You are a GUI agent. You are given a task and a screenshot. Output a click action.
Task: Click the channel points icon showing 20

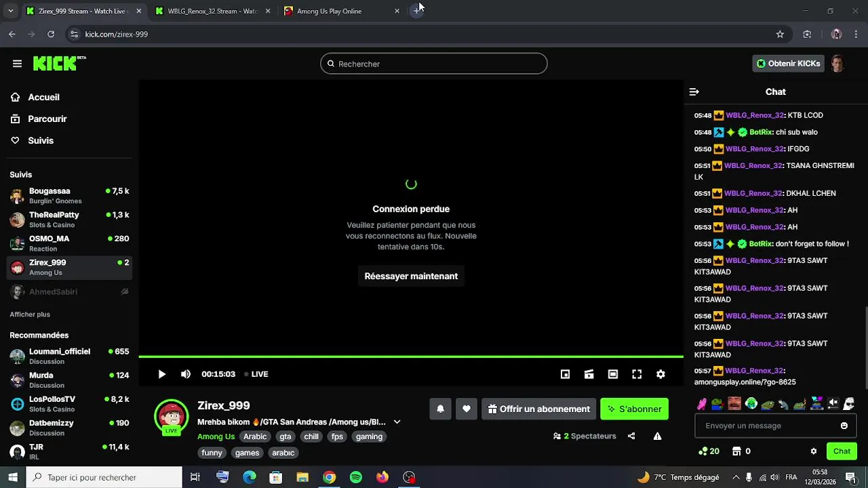tap(709, 451)
